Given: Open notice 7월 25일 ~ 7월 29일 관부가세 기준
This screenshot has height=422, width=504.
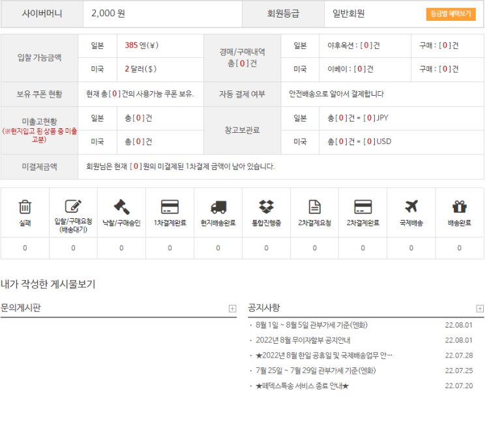Looking at the screenshot, I should click(316, 371).
